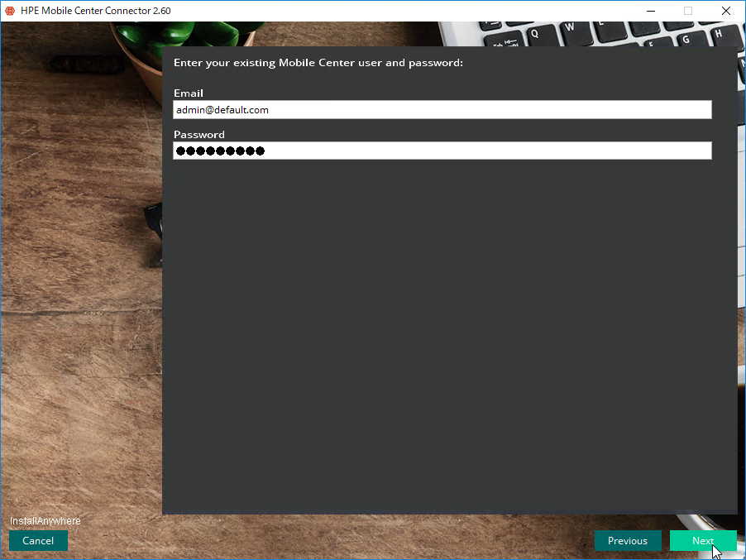Minimize the Mobile Center Connector window

point(651,11)
